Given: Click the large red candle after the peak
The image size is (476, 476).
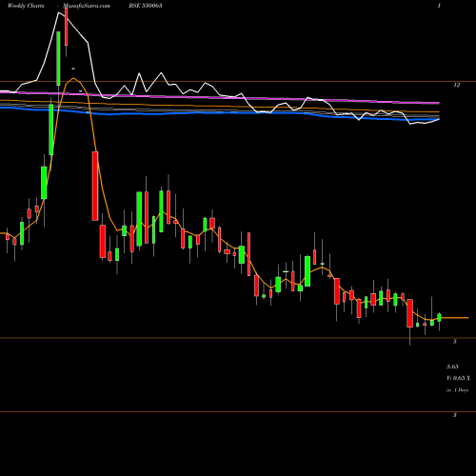Looking at the screenshot, I should pyautogui.click(x=95, y=186).
